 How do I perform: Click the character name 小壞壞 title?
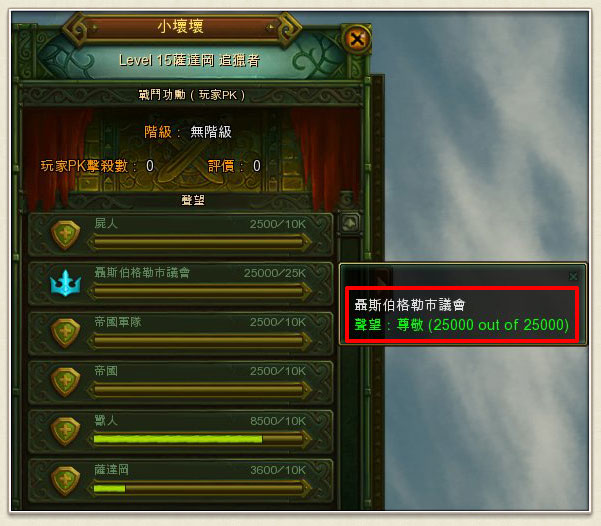[180, 27]
